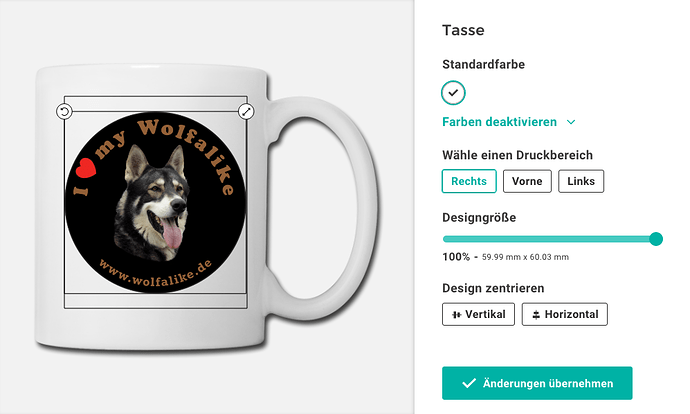The height and width of the screenshot is (414, 690).
Task: Expand the Farben deaktivieren chevron
Action: pos(571,122)
